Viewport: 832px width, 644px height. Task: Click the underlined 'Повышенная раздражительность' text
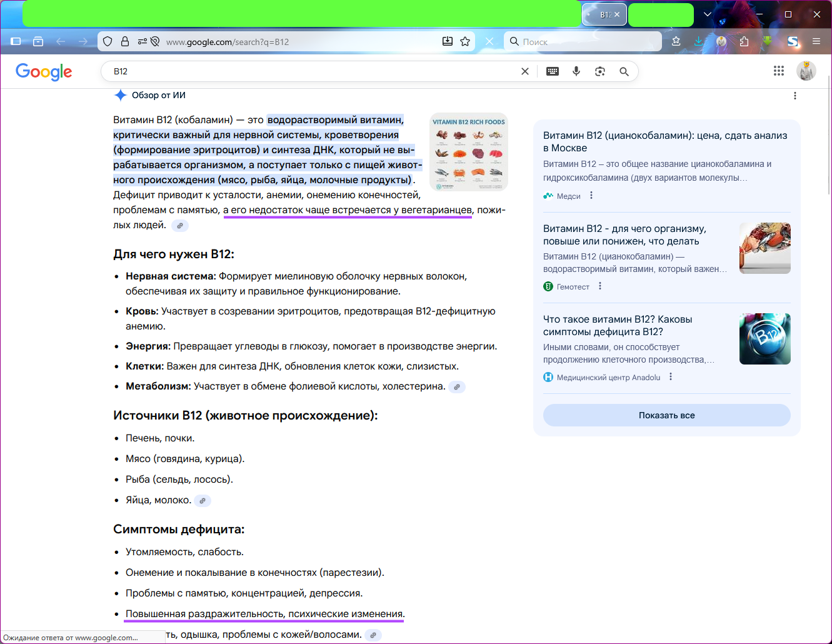click(x=204, y=614)
